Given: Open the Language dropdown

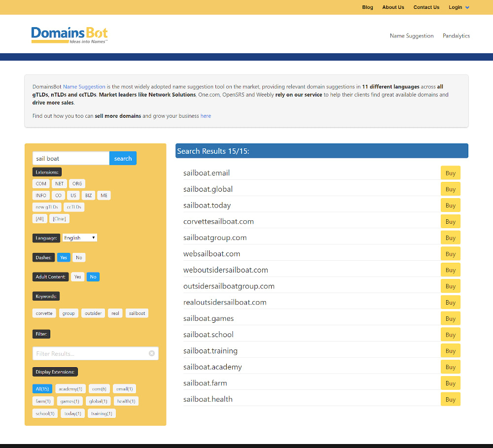Looking at the screenshot, I should pos(79,238).
